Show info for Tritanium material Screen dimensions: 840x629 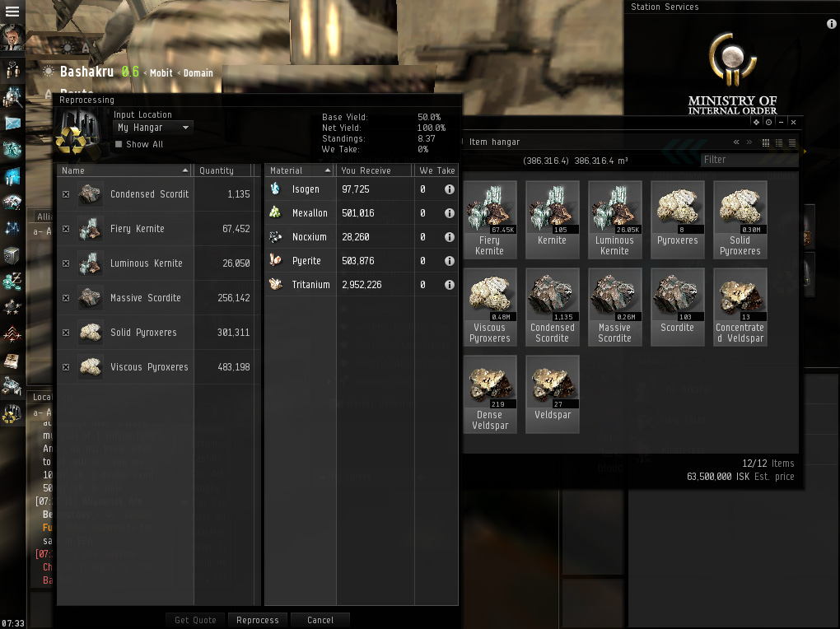click(450, 285)
